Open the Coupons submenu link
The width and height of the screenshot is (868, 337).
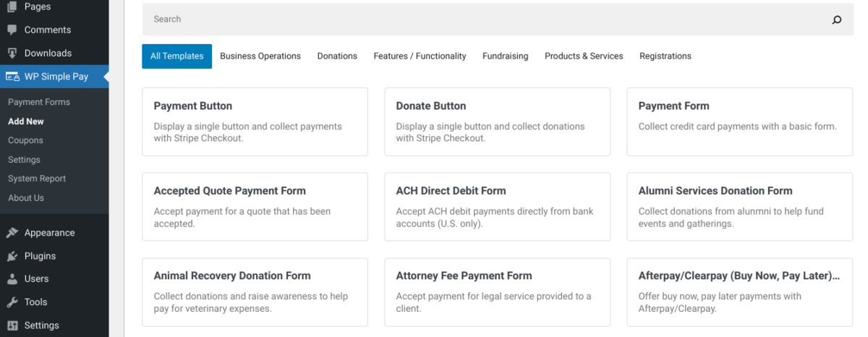point(26,140)
